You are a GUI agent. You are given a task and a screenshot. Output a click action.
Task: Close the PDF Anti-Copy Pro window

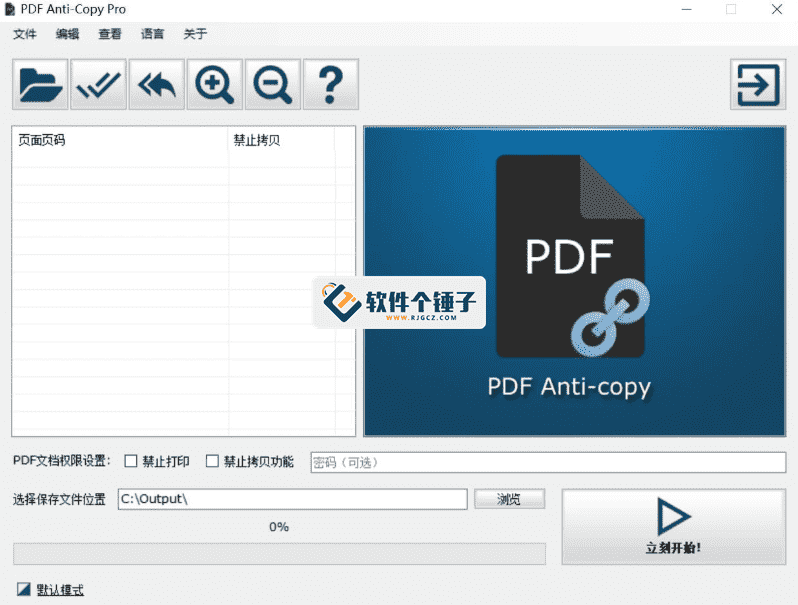click(777, 9)
